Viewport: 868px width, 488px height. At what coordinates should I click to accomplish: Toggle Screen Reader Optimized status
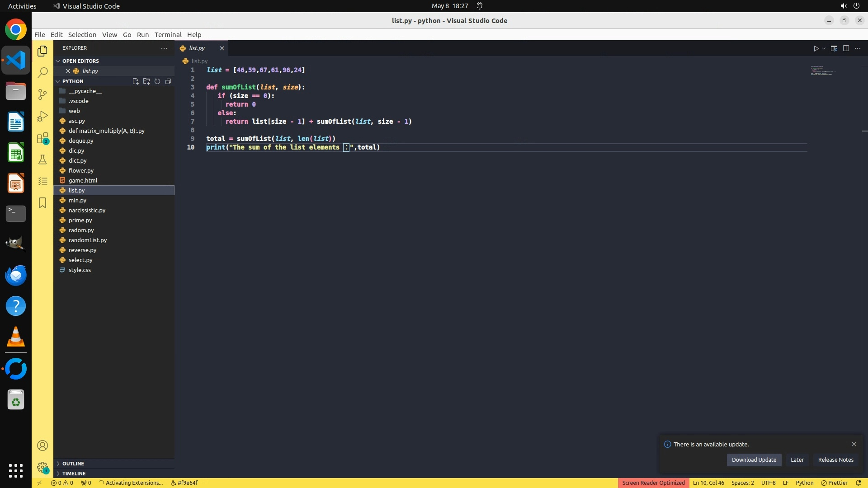click(x=653, y=483)
